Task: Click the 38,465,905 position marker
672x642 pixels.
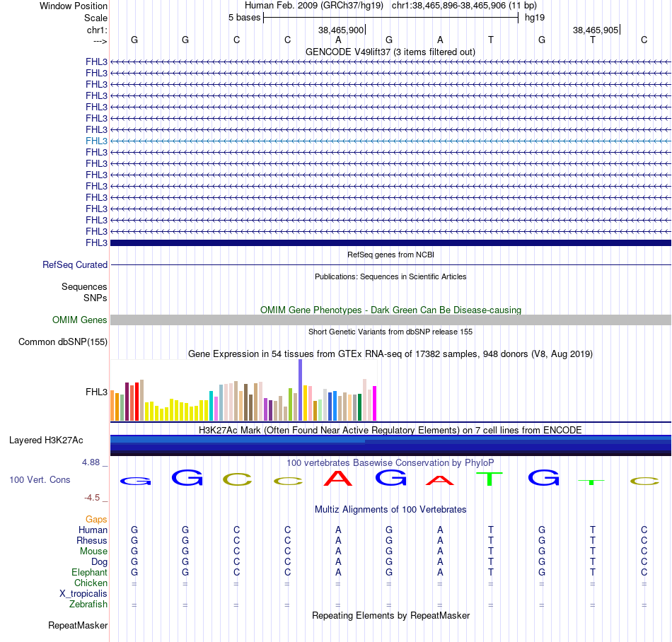Action: pyautogui.click(x=596, y=30)
